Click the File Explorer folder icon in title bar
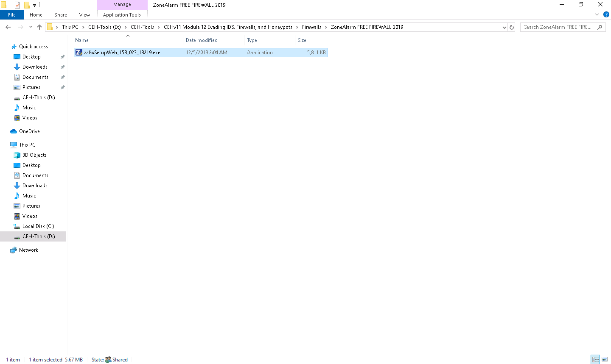Image resolution: width=611 pixels, height=364 pixels. pos(4,5)
